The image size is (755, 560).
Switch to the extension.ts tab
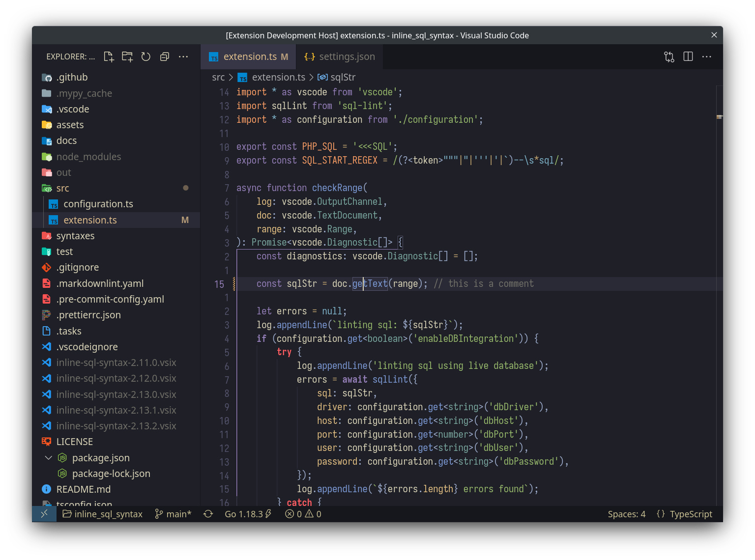(249, 56)
